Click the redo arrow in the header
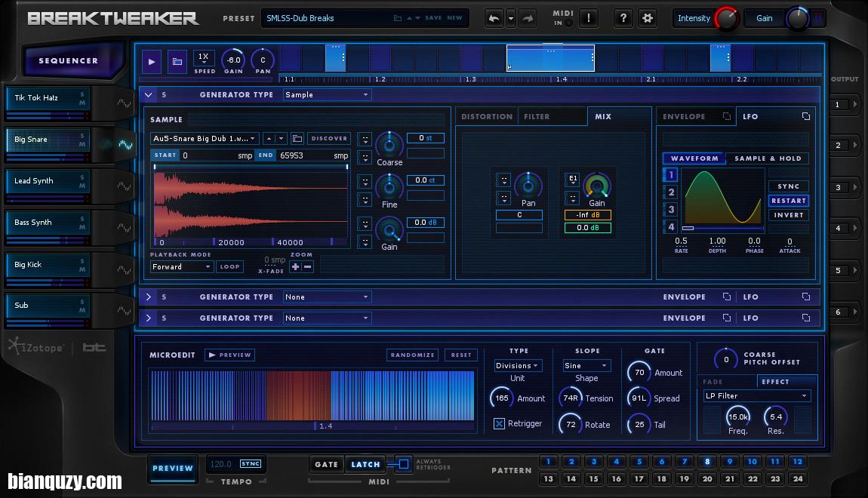The image size is (868, 498). tap(528, 18)
